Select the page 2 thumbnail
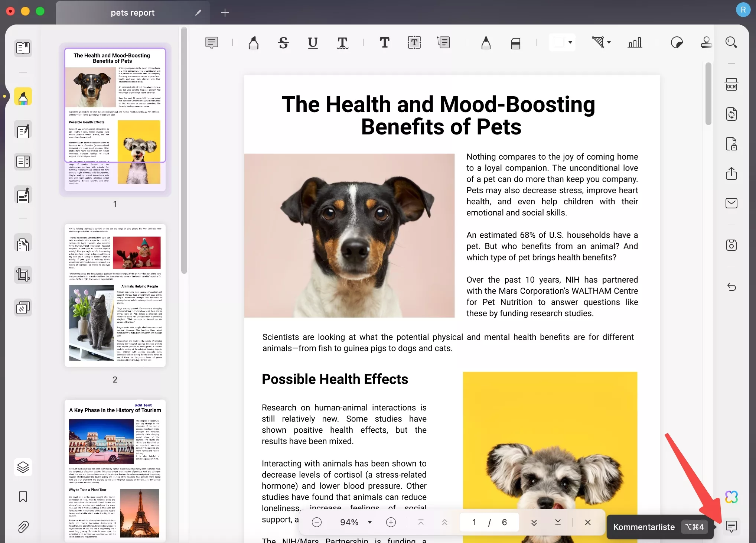 (x=115, y=295)
